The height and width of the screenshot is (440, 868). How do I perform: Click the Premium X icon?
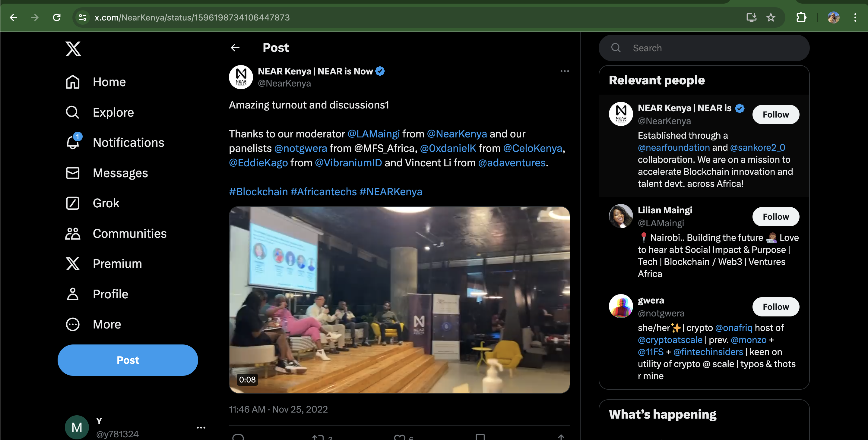pos(73,264)
